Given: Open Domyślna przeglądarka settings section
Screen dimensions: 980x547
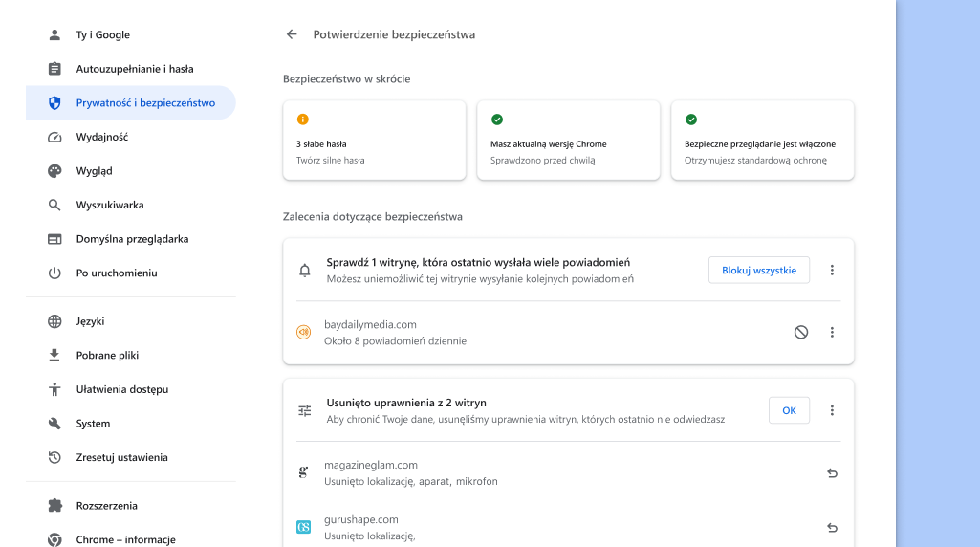Looking at the screenshot, I should tap(131, 239).
